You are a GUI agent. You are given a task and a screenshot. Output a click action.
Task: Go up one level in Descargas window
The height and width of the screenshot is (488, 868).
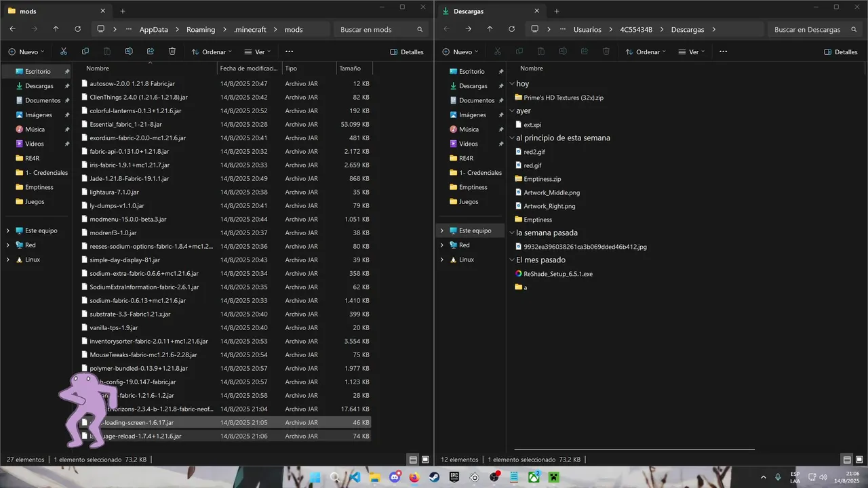pos(490,29)
